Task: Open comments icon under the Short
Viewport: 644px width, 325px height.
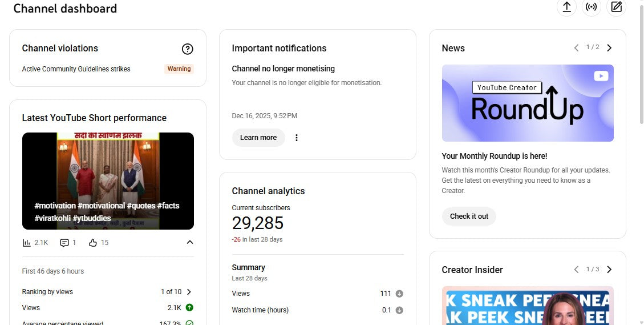Action: (x=64, y=243)
